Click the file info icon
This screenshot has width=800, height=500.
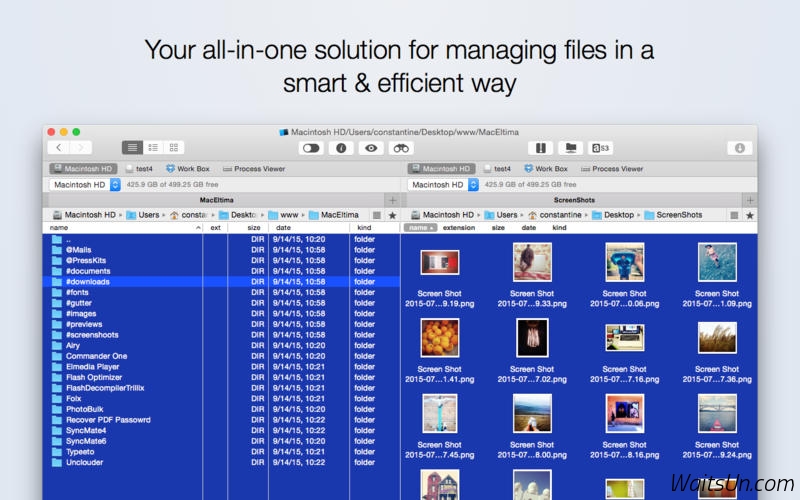click(x=341, y=148)
